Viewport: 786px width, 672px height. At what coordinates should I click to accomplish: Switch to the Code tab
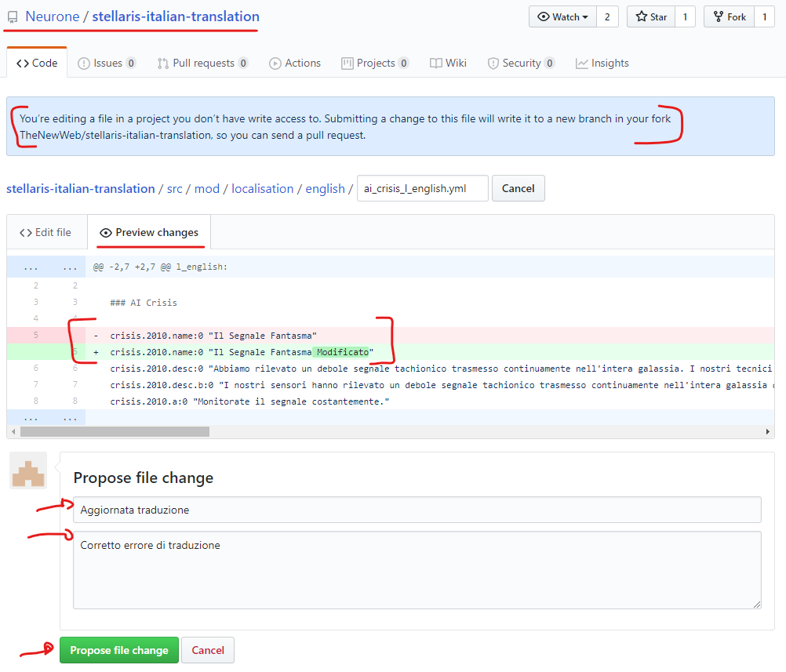[37, 64]
